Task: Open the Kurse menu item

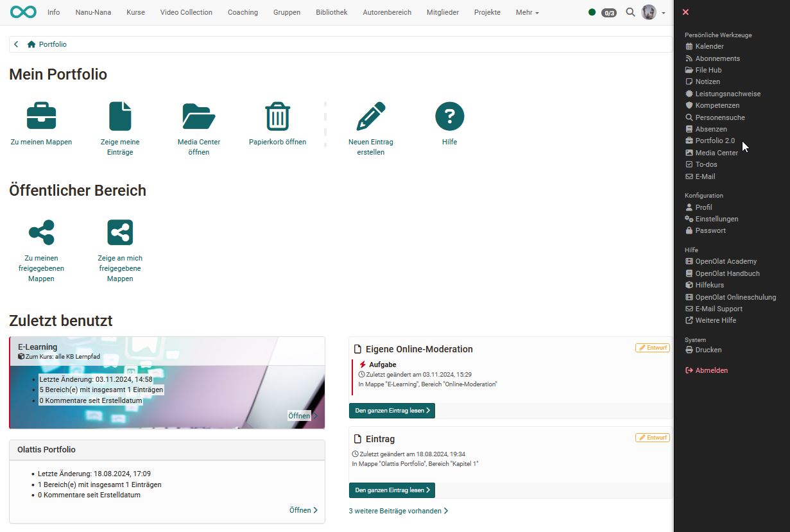Action: coord(135,12)
